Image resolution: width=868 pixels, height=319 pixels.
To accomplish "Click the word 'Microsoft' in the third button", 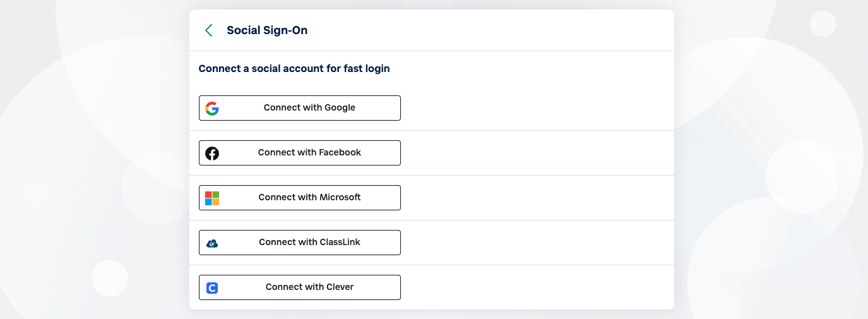I will tap(339, 198).
